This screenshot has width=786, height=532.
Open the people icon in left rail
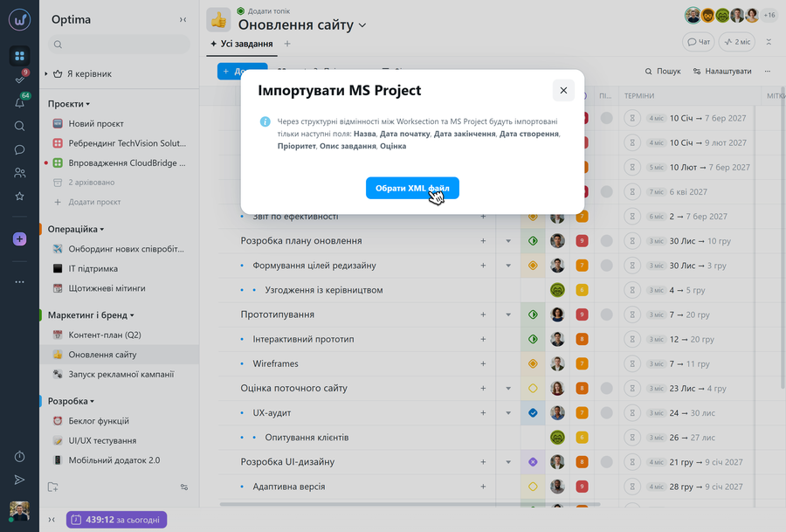click(x=19, y=173)
